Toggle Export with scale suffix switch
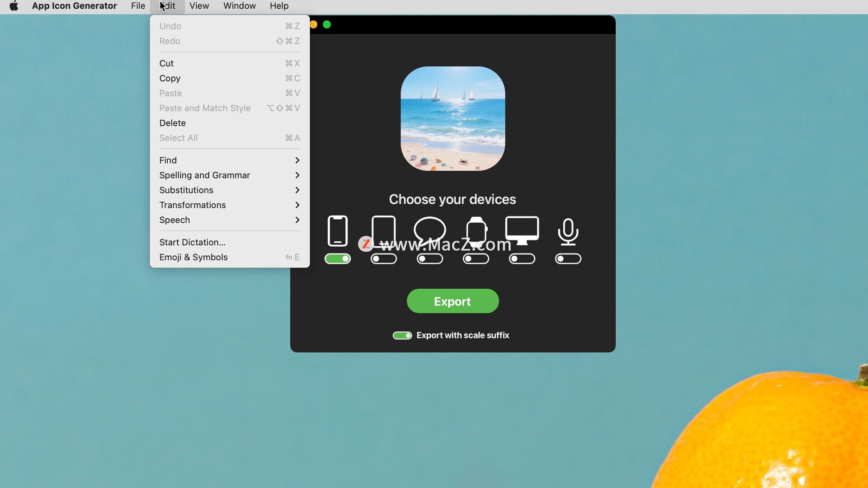The width and height of the screenshot is (868, 488). click(x=402, y=335)
